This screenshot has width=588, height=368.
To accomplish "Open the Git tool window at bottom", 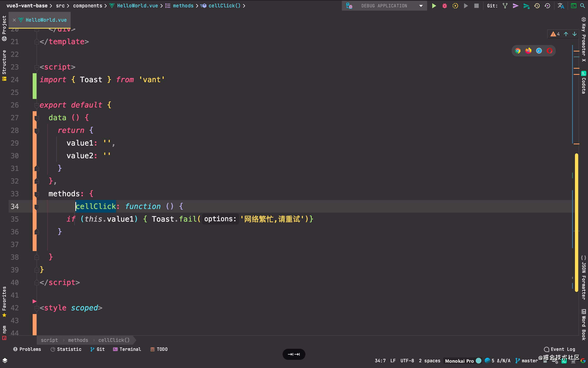I will [x=97, y=349].
